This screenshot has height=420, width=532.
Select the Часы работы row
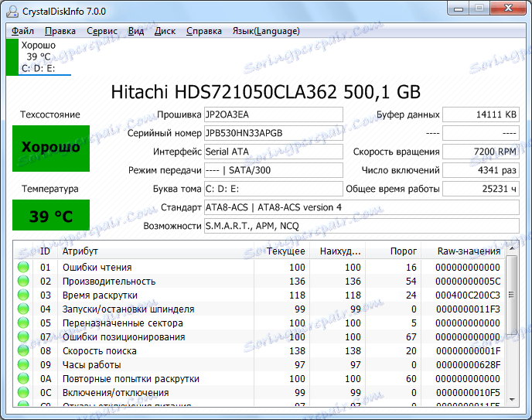[x=260, y=365]
